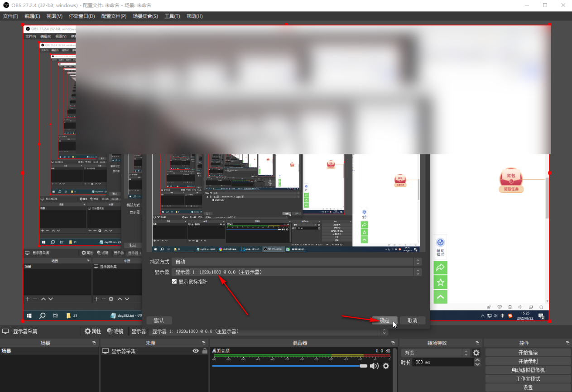Open source properties with the 属性 gear
The width and height of the screenshot is (572, 392).
click(x=92, y=331)
